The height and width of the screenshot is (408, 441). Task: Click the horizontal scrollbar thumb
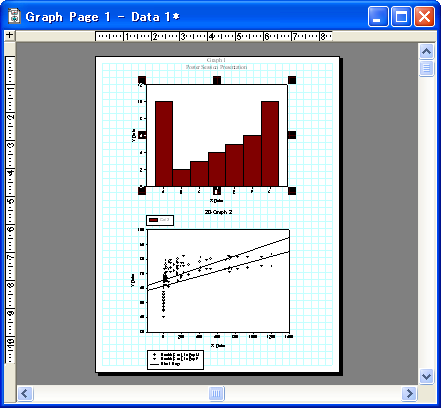click(x=216, y=394)
